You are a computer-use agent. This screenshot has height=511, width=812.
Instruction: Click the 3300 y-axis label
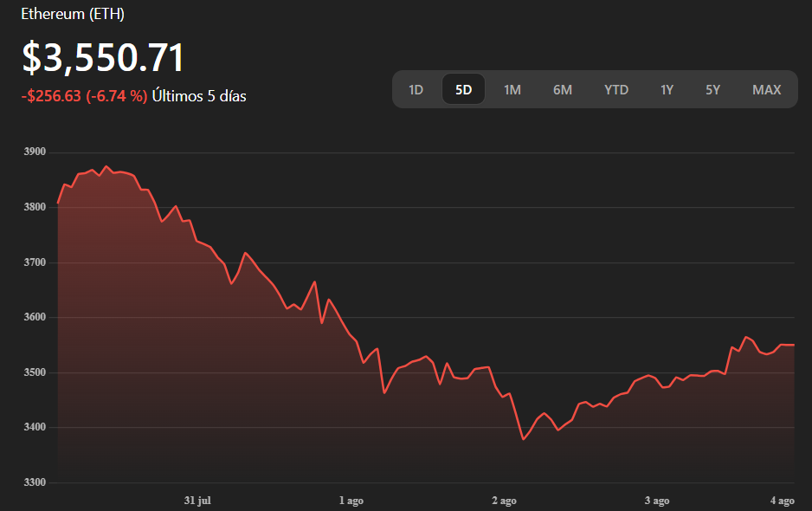35,482
